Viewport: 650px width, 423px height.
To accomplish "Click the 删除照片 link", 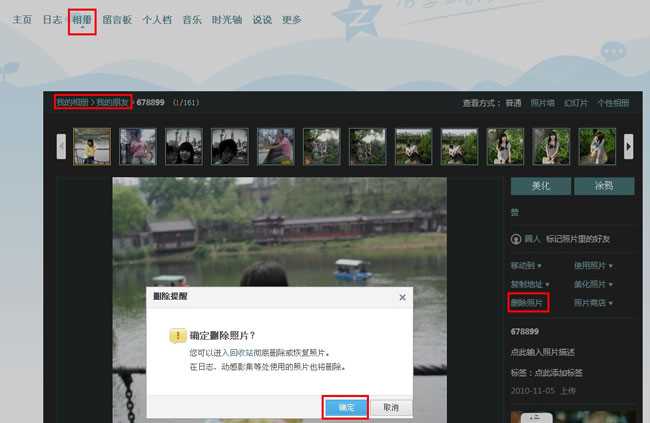I will (527, 302).
